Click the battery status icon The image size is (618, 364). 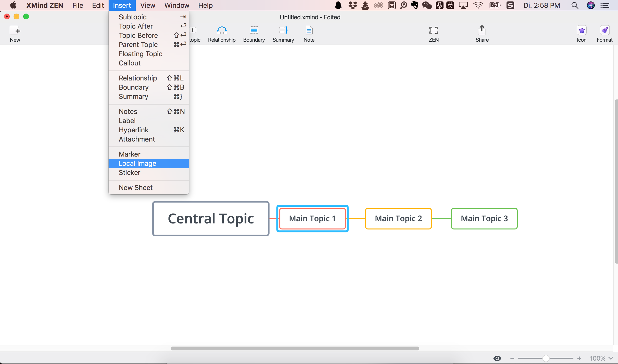(x=495, y=5)
